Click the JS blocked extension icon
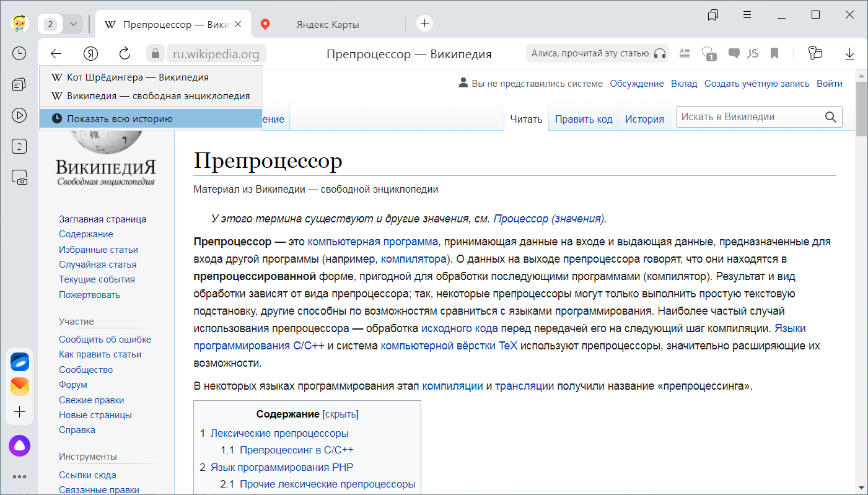Screen dimensions: 868x495 coord(753,53)
